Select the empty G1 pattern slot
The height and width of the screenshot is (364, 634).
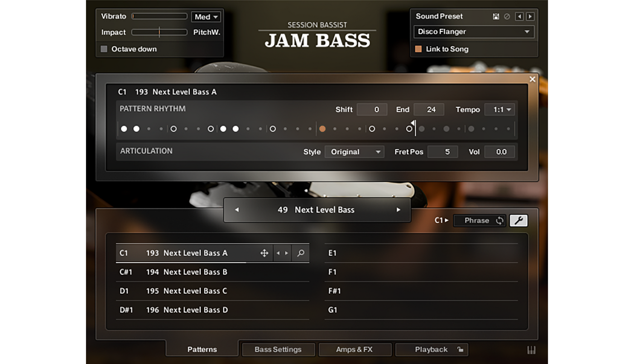[x=421, y=310]
